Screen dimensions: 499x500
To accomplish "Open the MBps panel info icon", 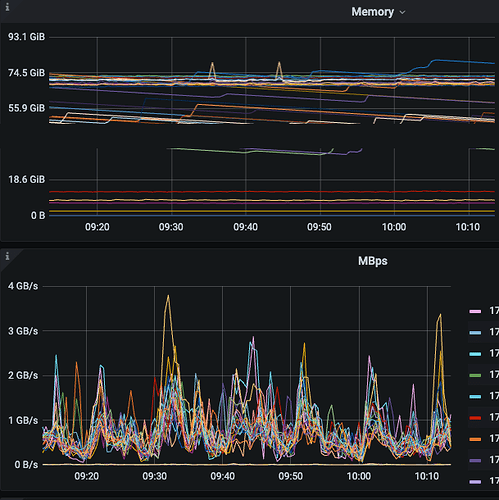I will pos(7,256).
